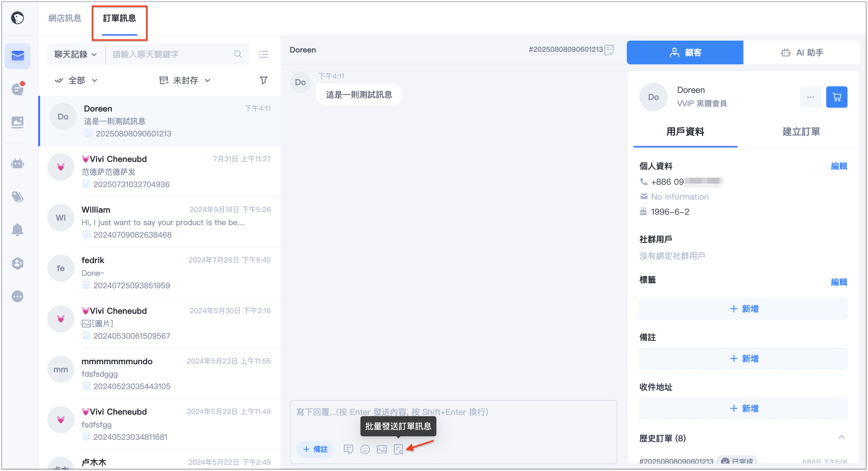Open the inbox mail icon in sidebar
This screenshot has width=868, height=471.
[x=18, y=56]
